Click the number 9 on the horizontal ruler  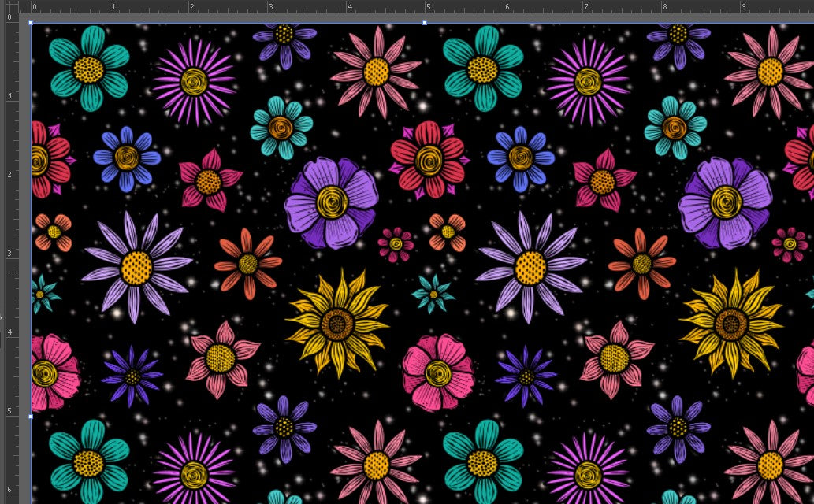coord(743,7)
